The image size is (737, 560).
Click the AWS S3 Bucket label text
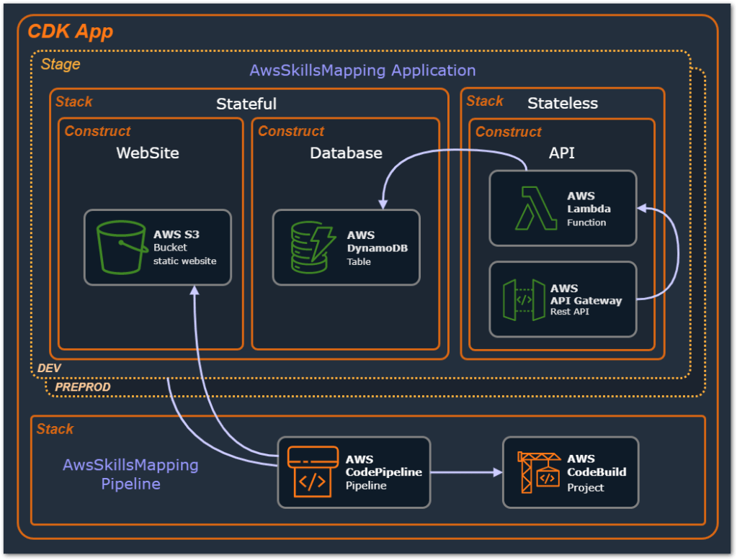[x=184, y=247]
